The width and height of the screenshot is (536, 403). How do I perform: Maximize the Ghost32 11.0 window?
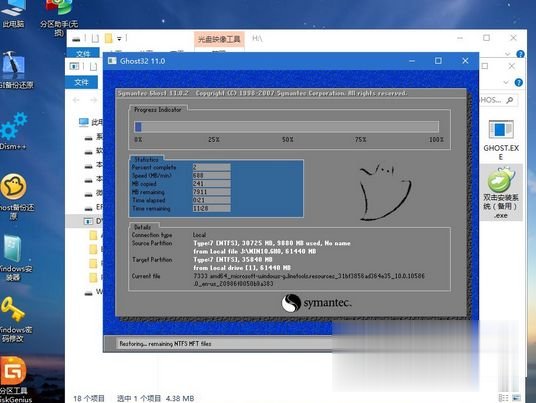coord(438,61)
